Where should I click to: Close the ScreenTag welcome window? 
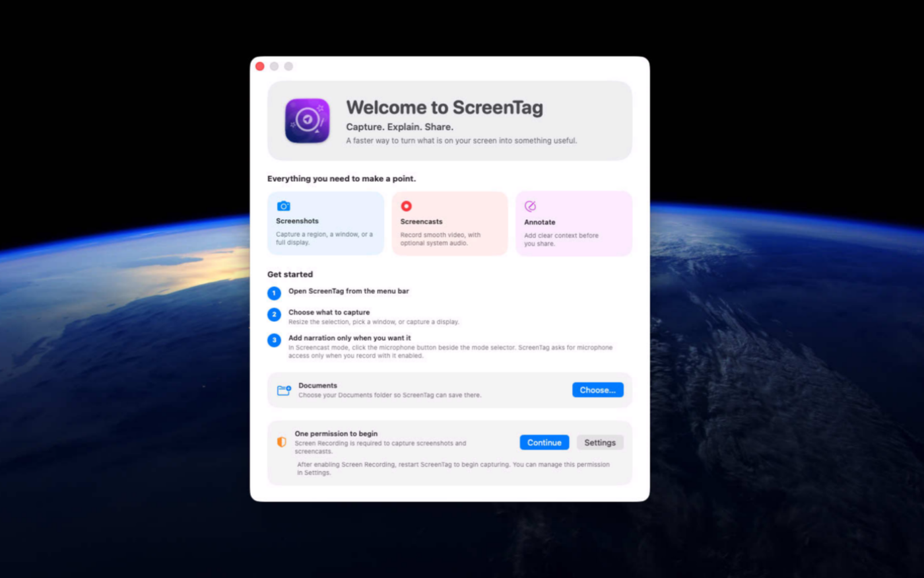click(x=260, y=66)
